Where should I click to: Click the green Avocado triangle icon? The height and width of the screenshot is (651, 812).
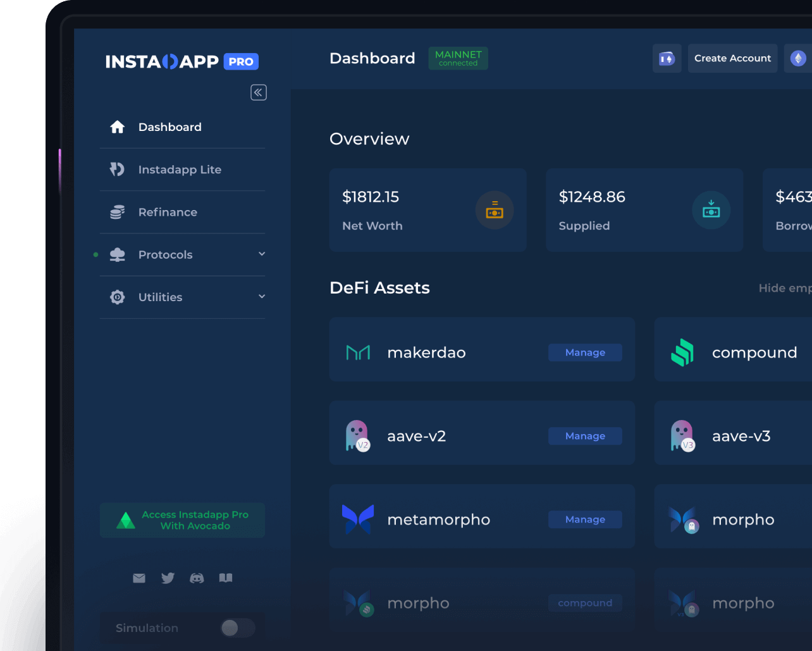(126, 520)
